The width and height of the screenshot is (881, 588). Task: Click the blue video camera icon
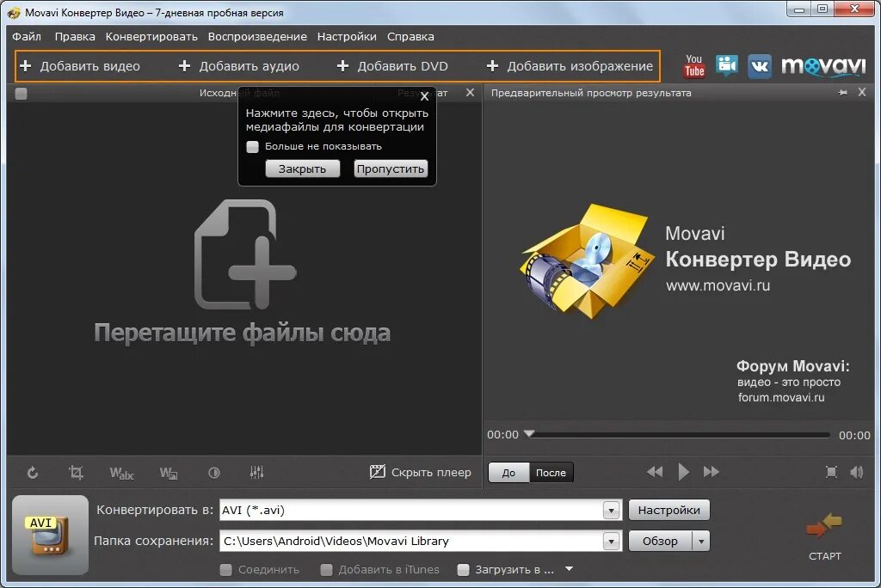(x=726, y=65)
